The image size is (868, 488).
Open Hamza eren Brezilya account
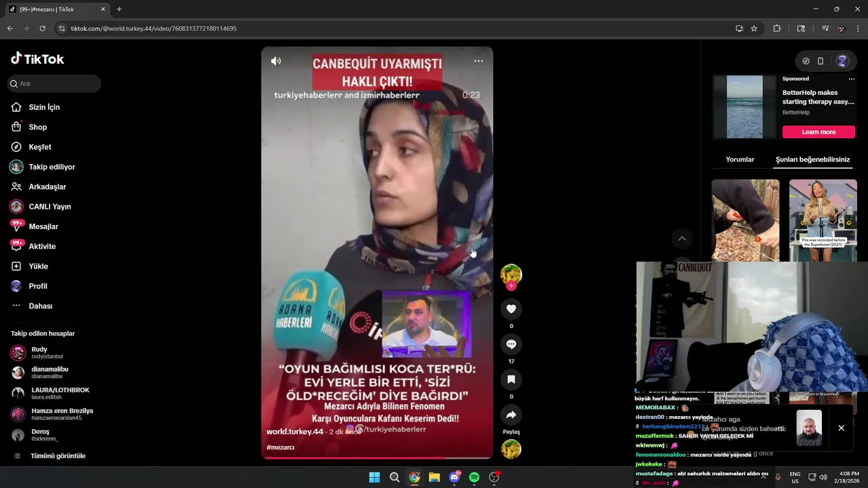point(53,414)
